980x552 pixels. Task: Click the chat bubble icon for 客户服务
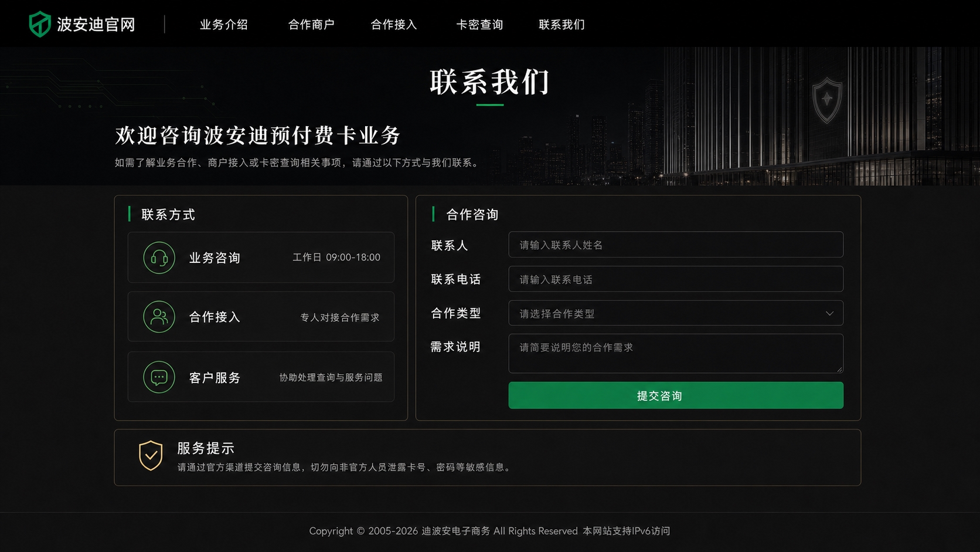tap(159, 377)
